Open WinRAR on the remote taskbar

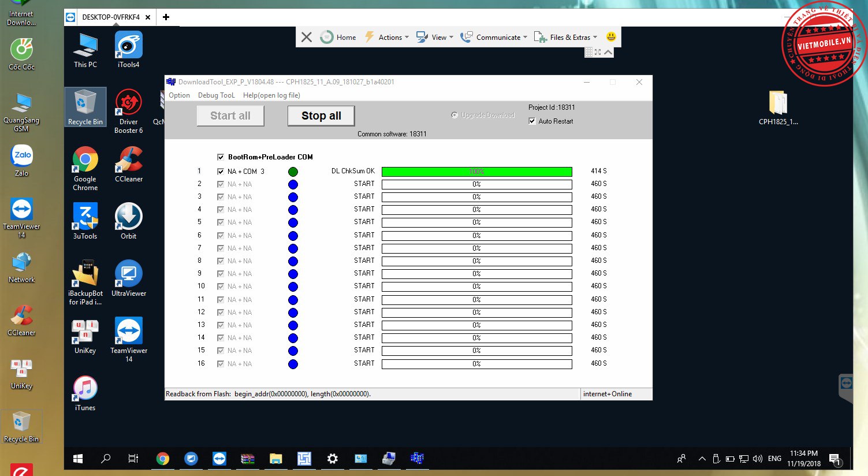click(248, 459)
